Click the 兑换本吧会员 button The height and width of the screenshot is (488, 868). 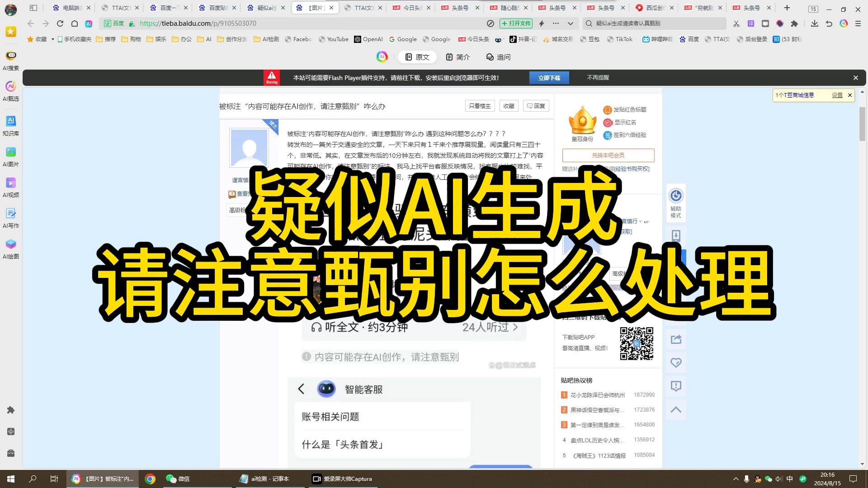[608, 155]
